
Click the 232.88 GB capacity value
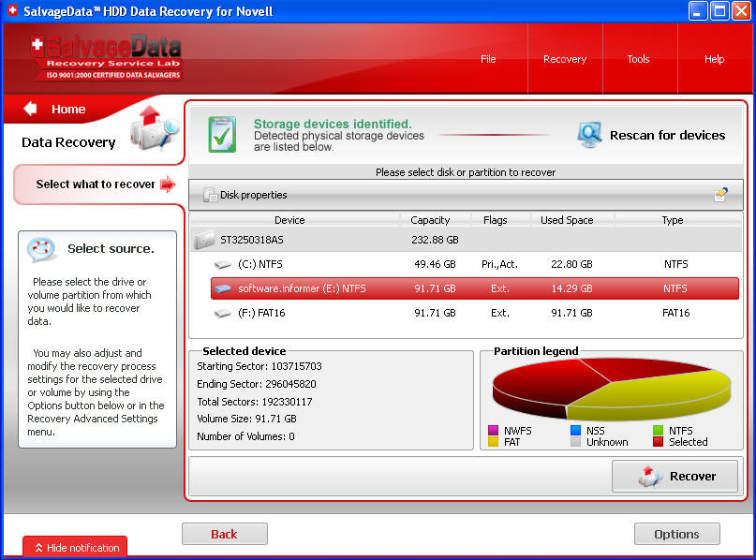click(435, 240)
